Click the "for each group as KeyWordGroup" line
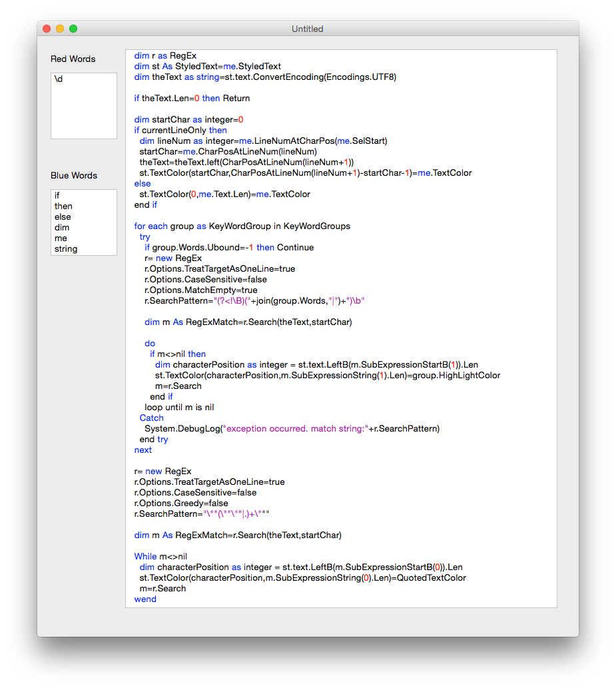Image resolution: width=616 pixels, height=690 pixels. pos(242,226)
